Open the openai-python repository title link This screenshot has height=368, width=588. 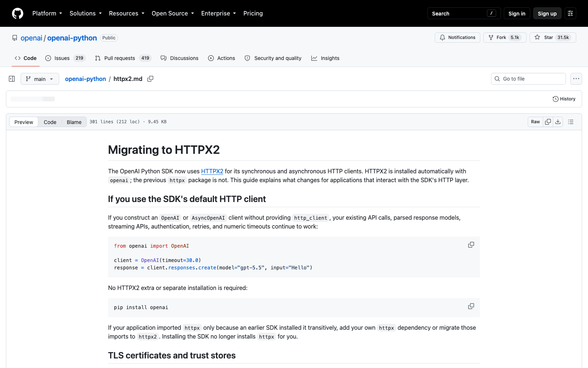pyautogui.click(x=72, y=38)
